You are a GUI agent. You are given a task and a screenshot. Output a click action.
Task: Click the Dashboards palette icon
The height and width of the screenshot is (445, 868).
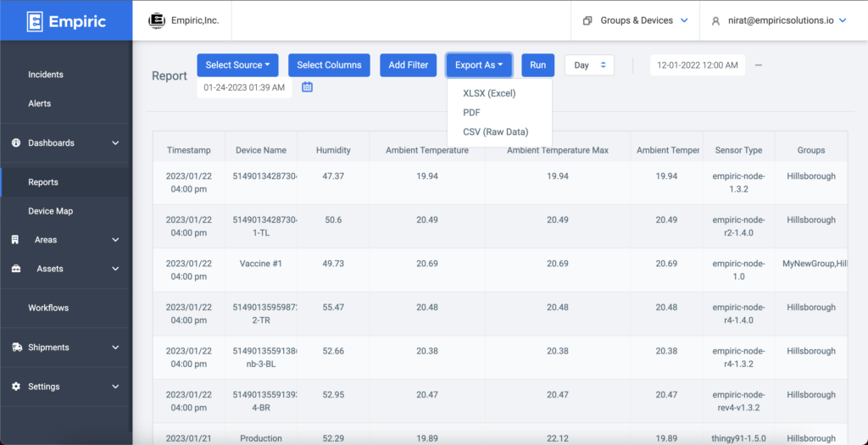tap(15, 142)
